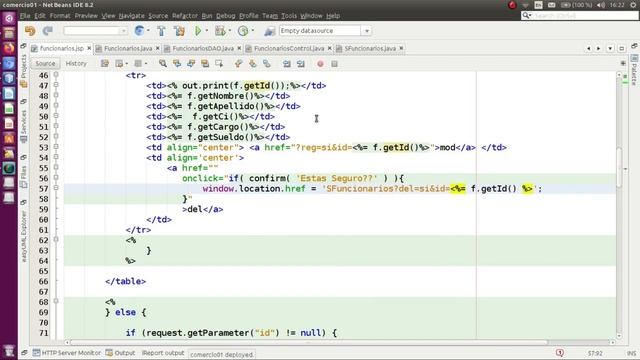Click the report datasource icon beside the datasource combo
Viewport: 640px width, 360px height.
[x=269, y=31]
